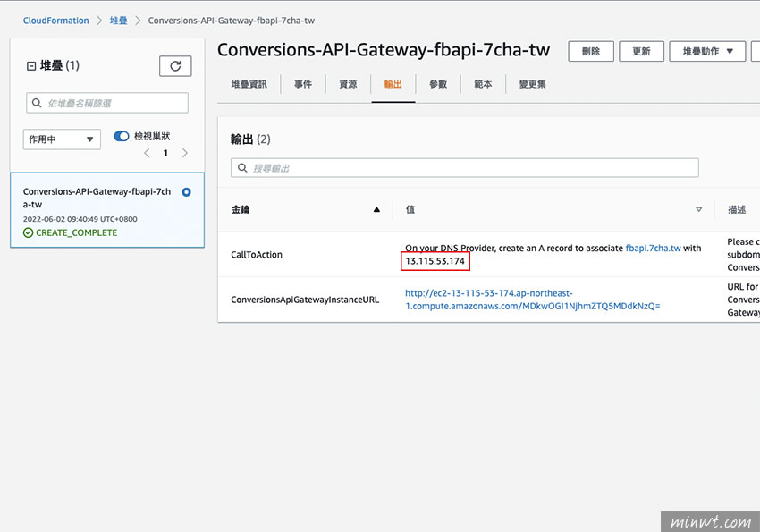Screen dimensions: 760x532
Task: Open the 作用中 status filter dropdown
Action: click(x=62, y=139)
